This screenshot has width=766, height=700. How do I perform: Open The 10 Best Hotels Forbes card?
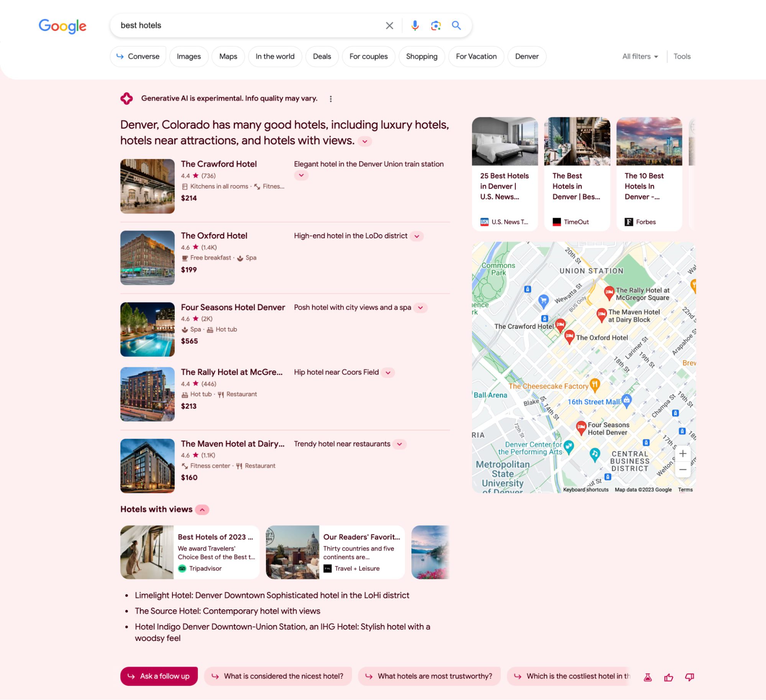point(649,174)
